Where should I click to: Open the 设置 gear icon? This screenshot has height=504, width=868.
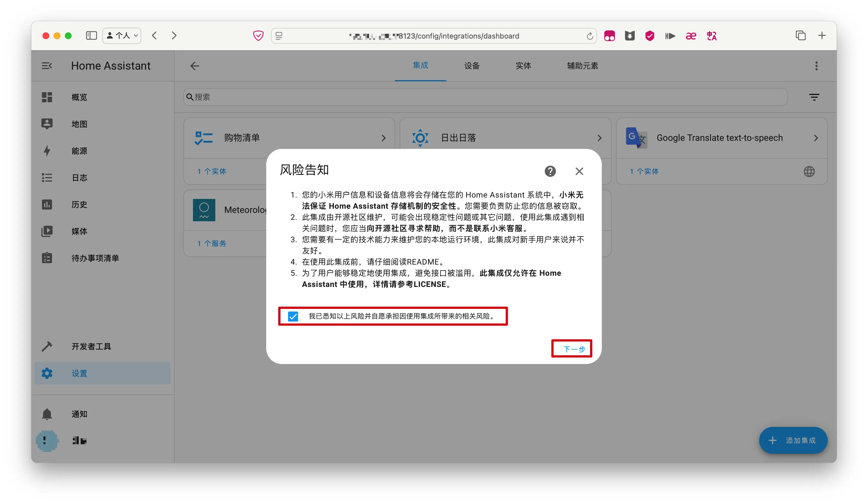tap(47, 373)
